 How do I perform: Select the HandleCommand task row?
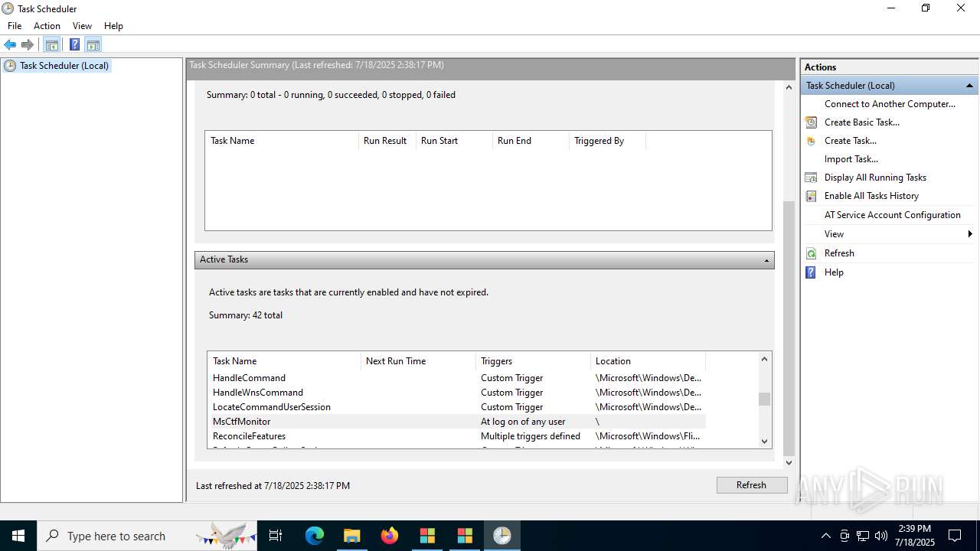point(456,378)
